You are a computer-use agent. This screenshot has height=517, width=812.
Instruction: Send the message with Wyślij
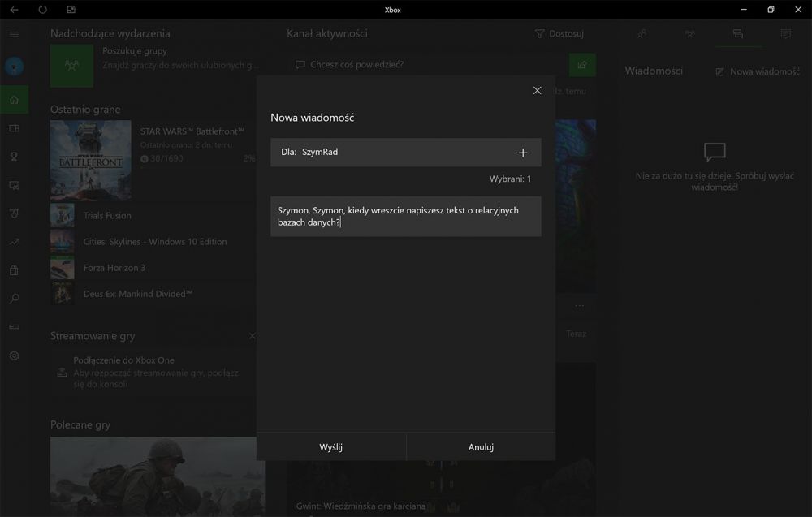tap(331, 446)
